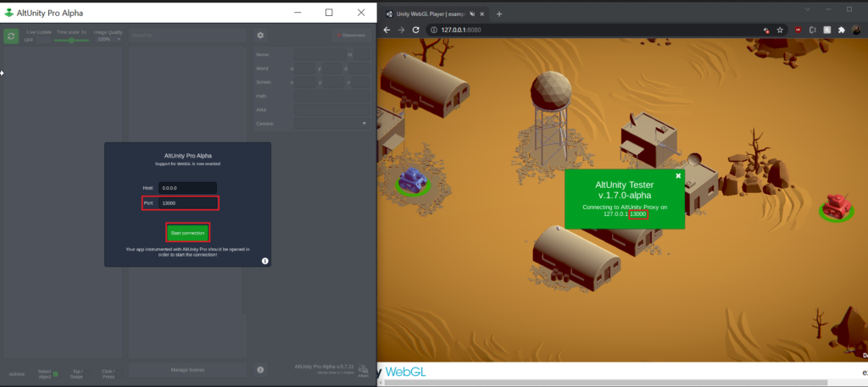868x387 pixels.
Task: Click the AltUnity Pro Alpha title bar icon
Action: coord(9,13)
